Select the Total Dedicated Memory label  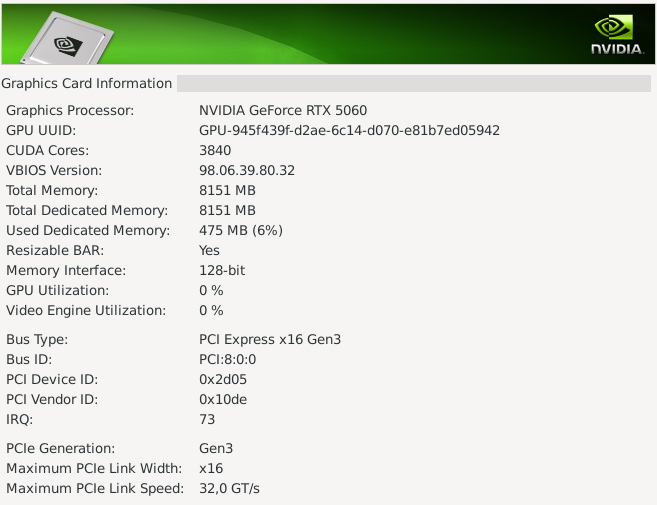[x=87, y=210]
